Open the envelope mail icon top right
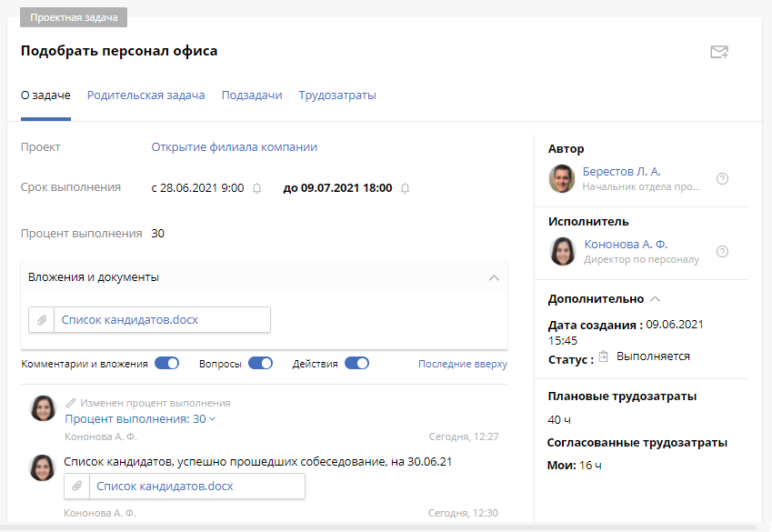 [719, 52]
